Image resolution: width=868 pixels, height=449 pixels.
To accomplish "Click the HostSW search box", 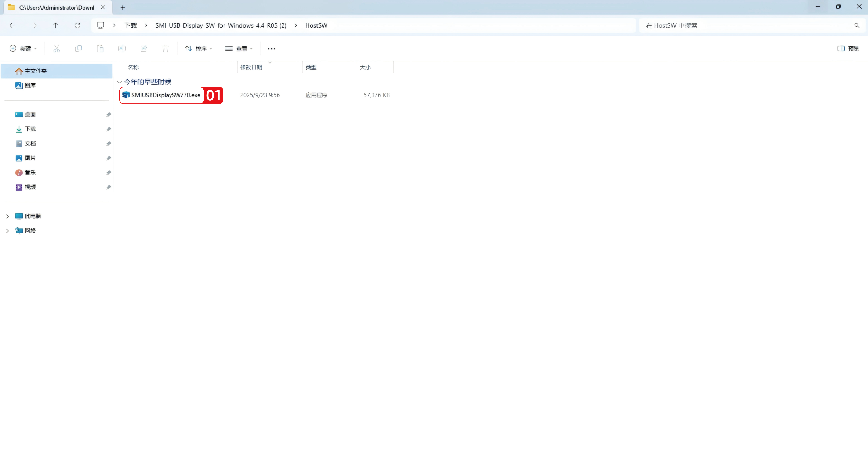I will click(748, 26).
